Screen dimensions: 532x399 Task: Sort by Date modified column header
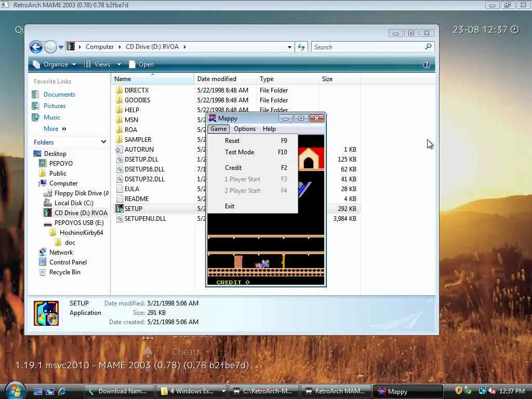[x=225, y=79]
